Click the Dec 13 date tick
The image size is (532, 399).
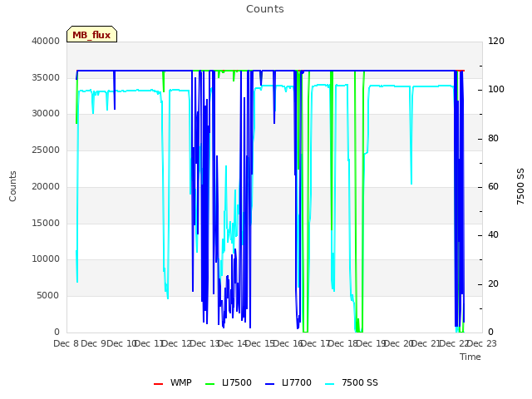point(205,343)
